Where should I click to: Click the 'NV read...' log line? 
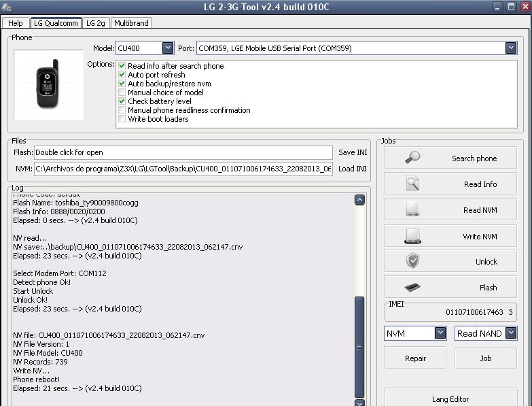pyautogui.click(x=30, y=238)
